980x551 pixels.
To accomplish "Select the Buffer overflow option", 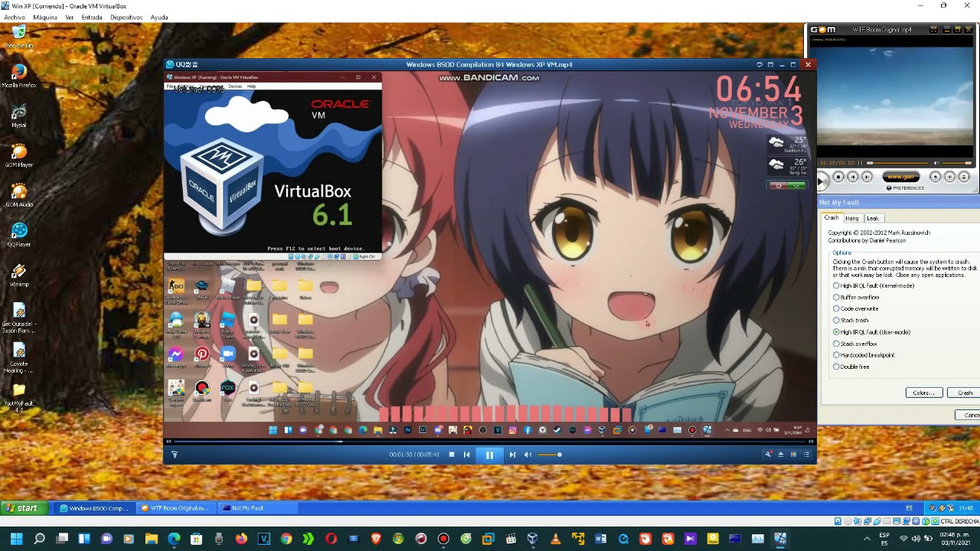I will coord(857,298).
